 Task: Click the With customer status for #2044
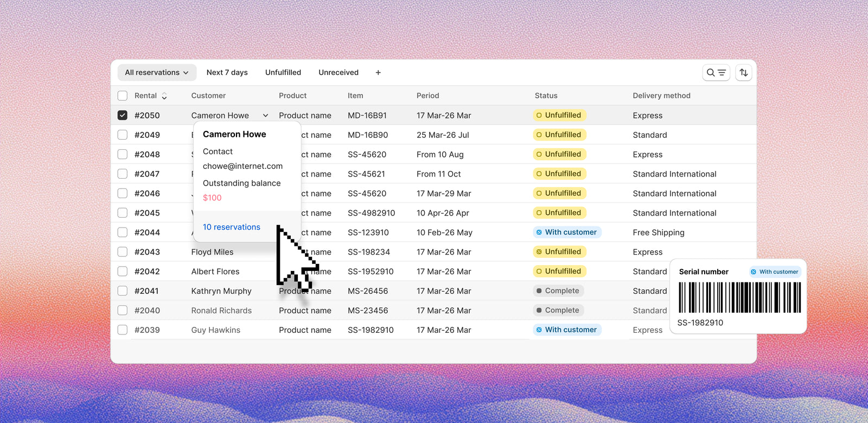[566, 232]
